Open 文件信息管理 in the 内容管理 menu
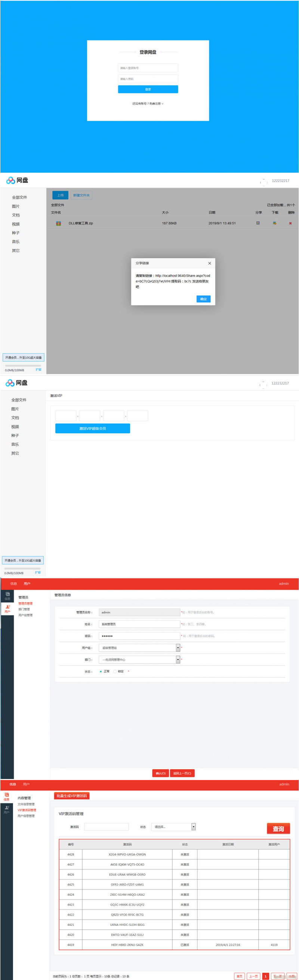The height and width of the screenshot is (980, 299). coord(26,804)
